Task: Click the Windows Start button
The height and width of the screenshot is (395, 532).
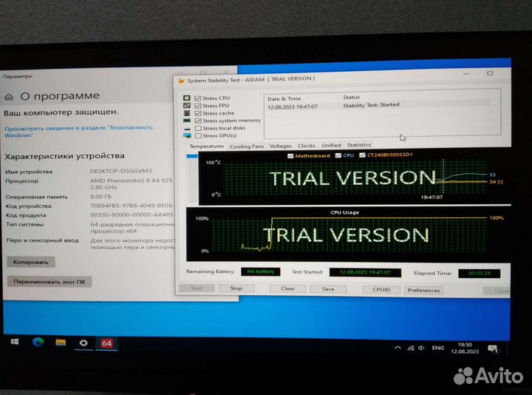Action: tap(14, 343)
